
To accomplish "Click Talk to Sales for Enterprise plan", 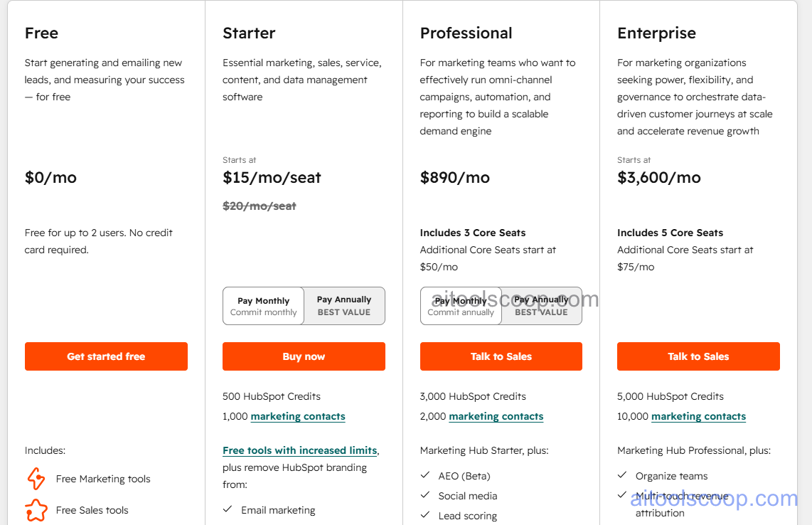I will pyautogui.click(x=698, y=356).
